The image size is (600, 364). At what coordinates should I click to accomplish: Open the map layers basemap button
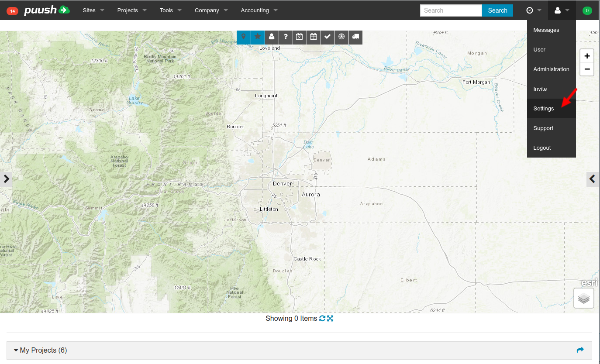[x=583, y=299]
